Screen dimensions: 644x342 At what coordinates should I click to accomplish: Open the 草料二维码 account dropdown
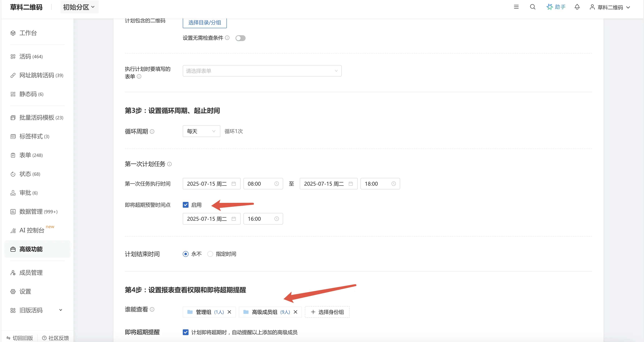click(610, 7)
